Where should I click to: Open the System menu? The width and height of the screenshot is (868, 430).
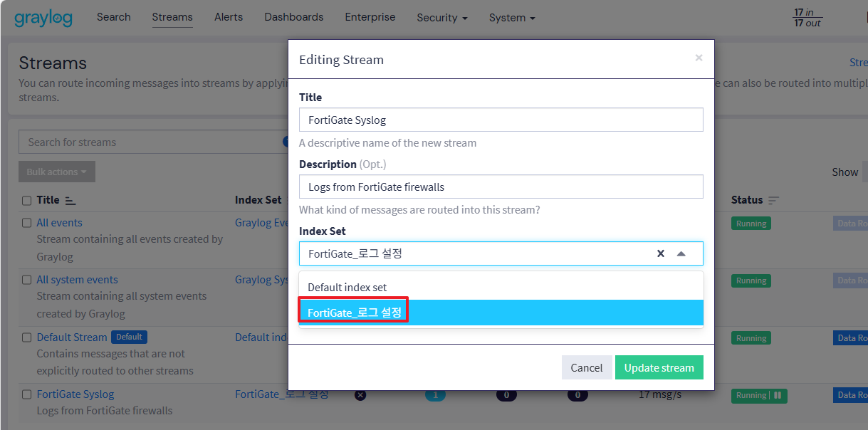(512, 18)
